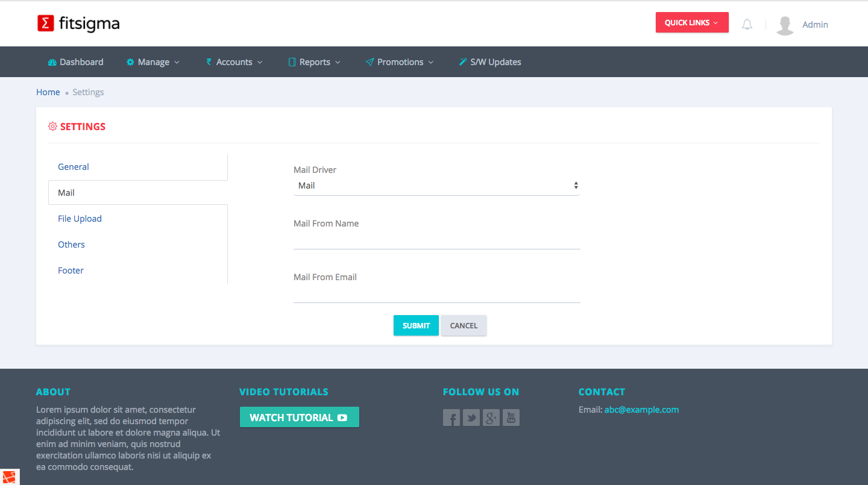Open the Google Plus social icon
This screenshot has height=485, width=868.
coord(491,418)
